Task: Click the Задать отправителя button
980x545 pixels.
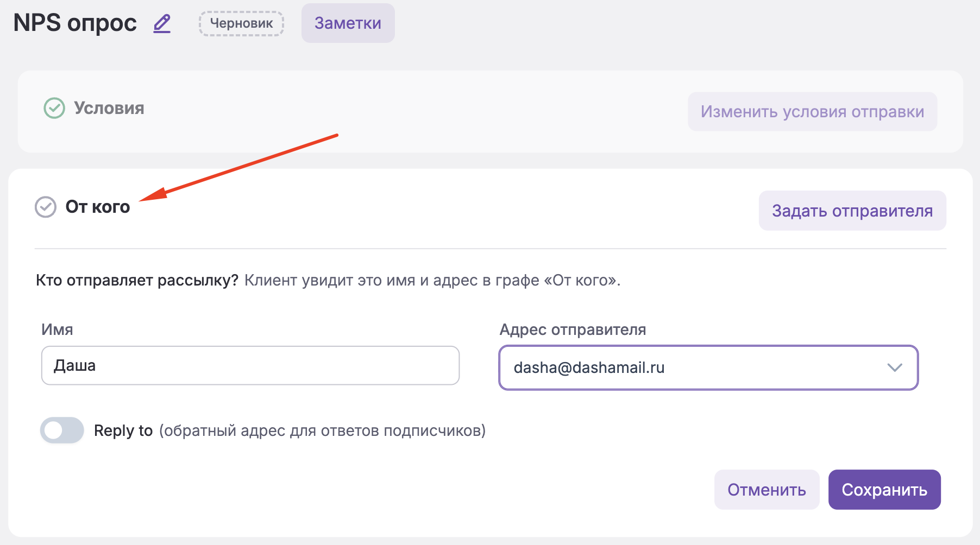Action: [852, 211]
